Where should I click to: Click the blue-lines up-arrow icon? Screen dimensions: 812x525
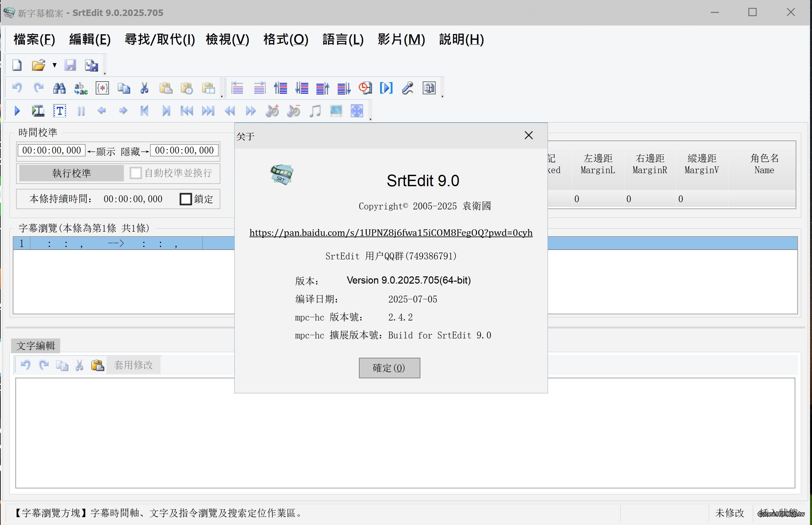click(x=323, y=88)
